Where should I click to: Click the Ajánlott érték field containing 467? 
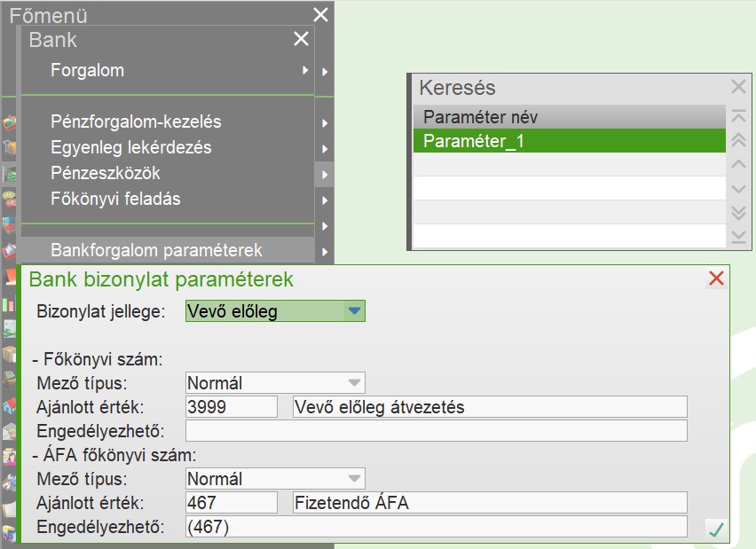pos(232,503)
